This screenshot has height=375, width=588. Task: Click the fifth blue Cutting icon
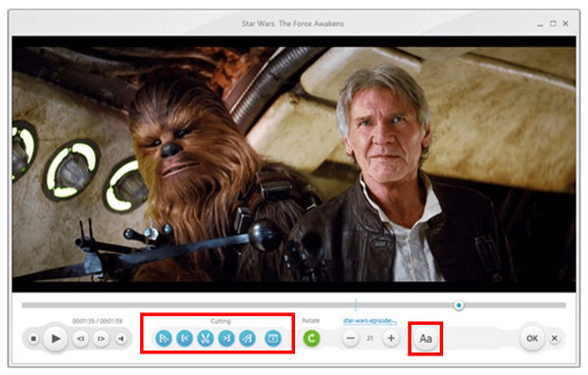247,339
